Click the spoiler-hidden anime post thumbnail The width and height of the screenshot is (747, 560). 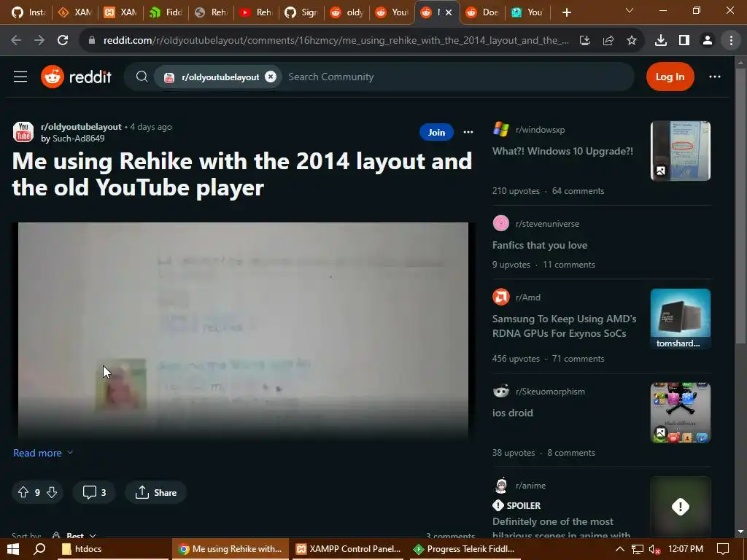click(681, 507)
